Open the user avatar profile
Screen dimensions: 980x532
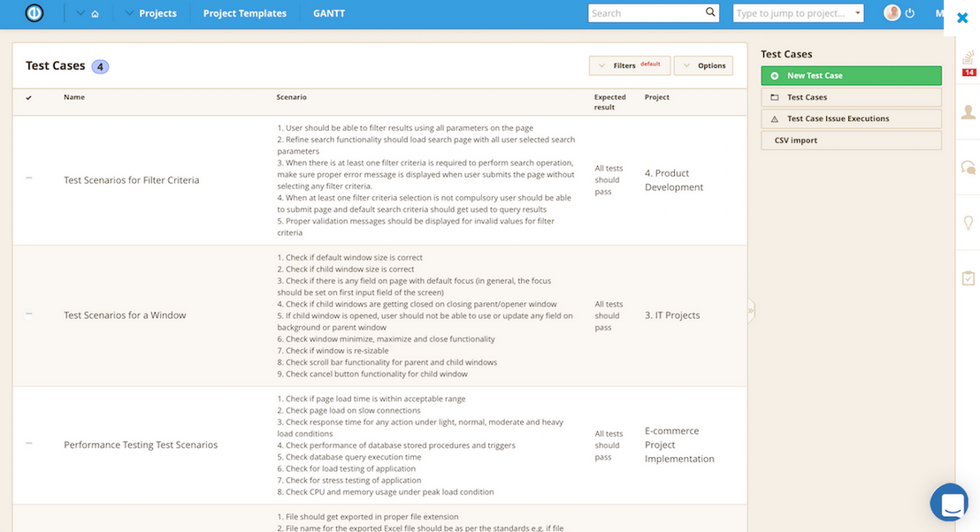coord(892,12)
